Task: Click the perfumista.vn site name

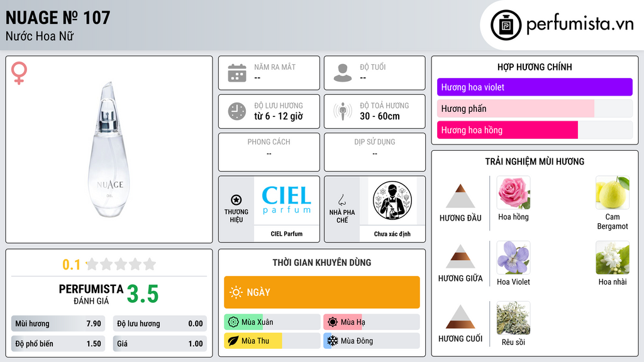Action: tap(580, 24)
